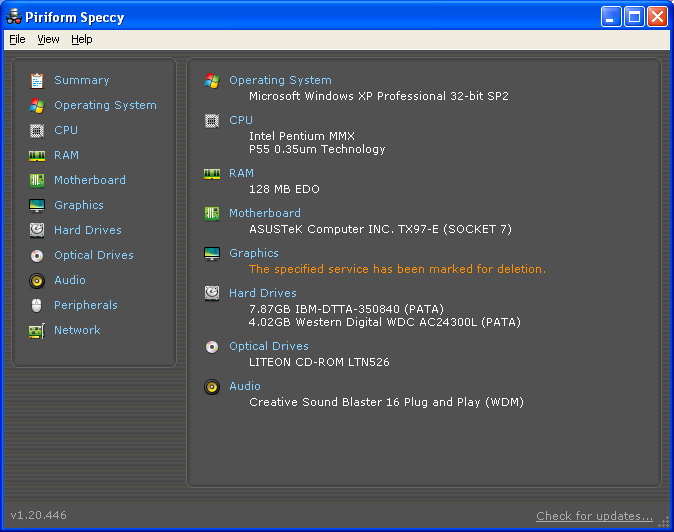The width and height of the screenshot is (674, 532).
Task: Select Motherboard in the sidebar
Action: 90,180
